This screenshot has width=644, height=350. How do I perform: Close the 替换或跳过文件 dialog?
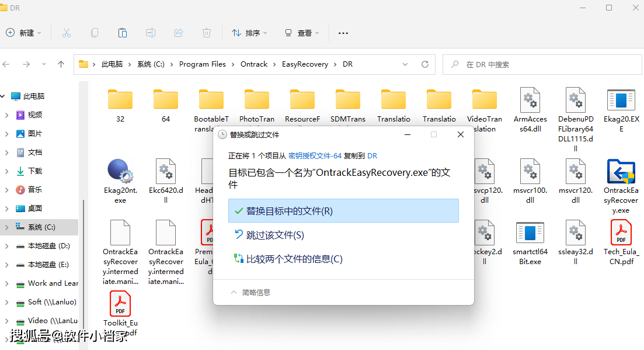tap(461, 134)
